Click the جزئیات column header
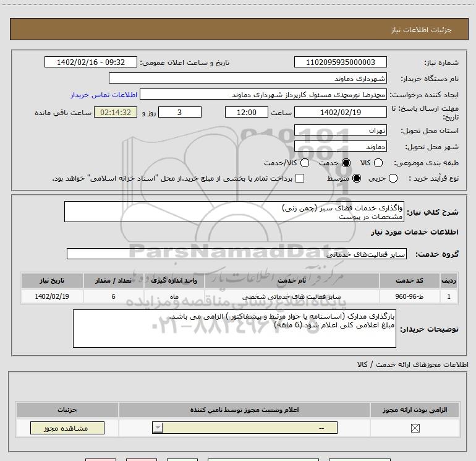 click(x=67, y=410)
